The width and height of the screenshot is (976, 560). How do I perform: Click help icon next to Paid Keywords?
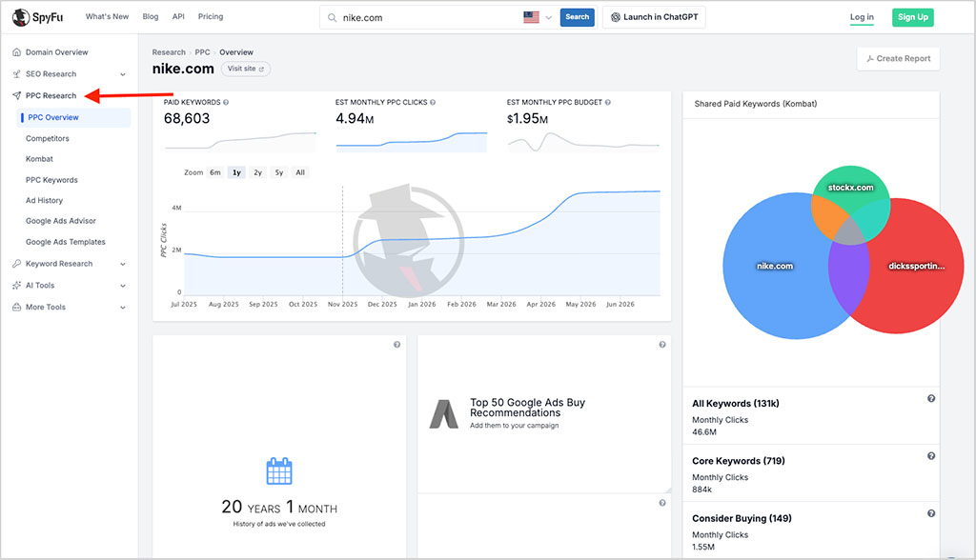(226, 102)
